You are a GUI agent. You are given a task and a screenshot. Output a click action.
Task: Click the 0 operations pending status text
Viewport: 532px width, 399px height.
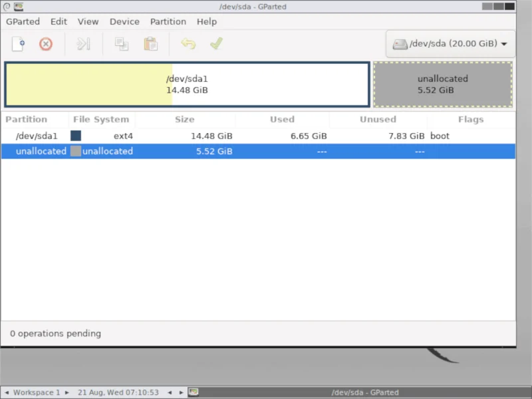coord(55,334)
